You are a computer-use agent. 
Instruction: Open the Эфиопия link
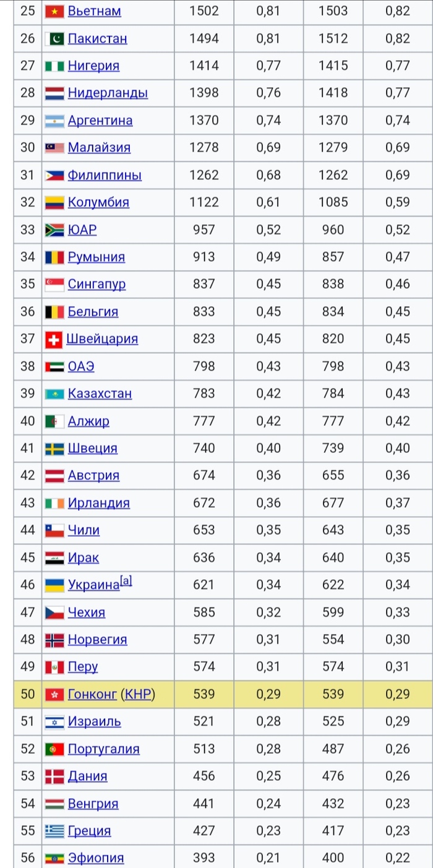(x=96, y=858)
